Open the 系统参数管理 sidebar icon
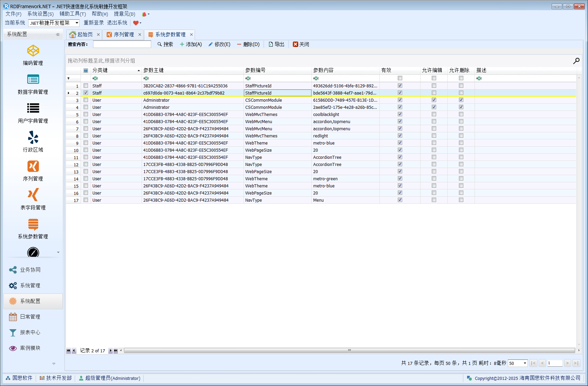The image size is (588, 386). (x=33, y=224)
